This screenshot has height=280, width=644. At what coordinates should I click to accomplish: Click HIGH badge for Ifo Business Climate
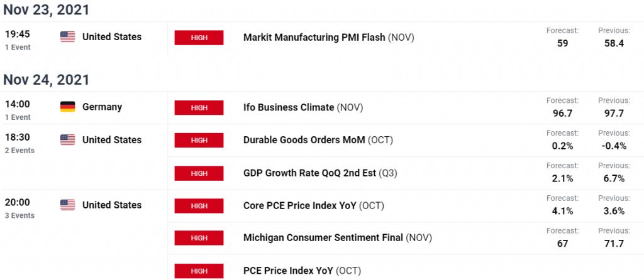[199, 108]
